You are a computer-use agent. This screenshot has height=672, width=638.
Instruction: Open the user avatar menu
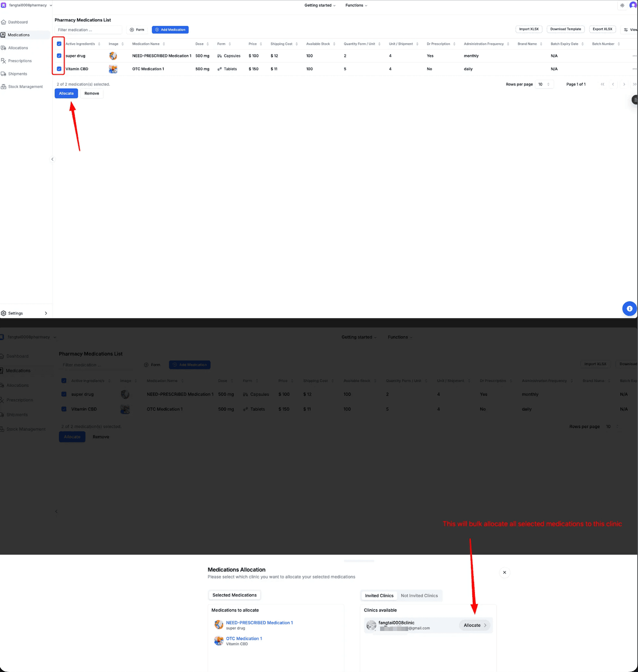[633, 6]
